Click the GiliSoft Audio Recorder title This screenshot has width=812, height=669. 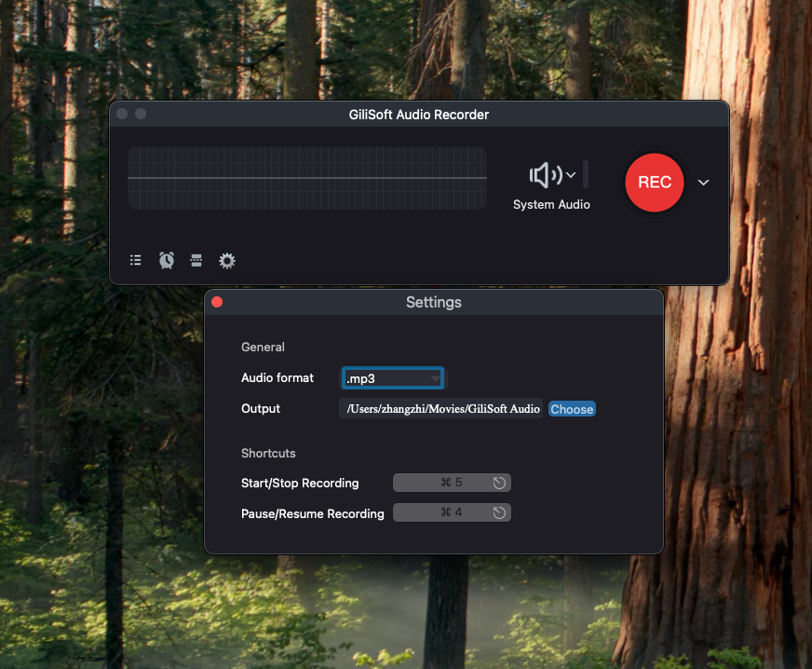pos(418,115)
